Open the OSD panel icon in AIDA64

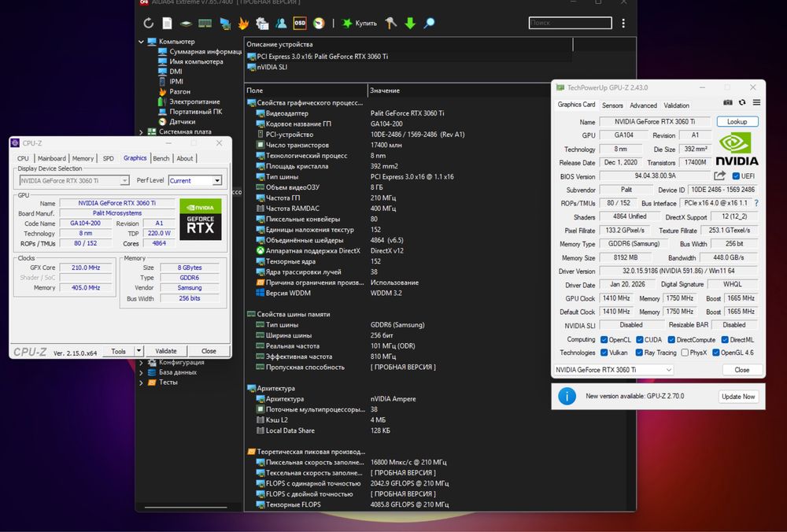click(x=300, y=23)
